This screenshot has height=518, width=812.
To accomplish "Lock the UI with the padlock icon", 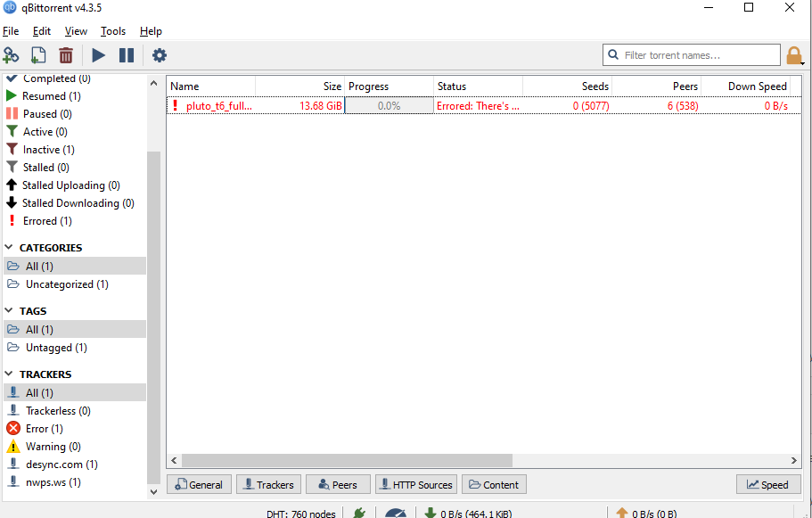I will pos(794,55).
